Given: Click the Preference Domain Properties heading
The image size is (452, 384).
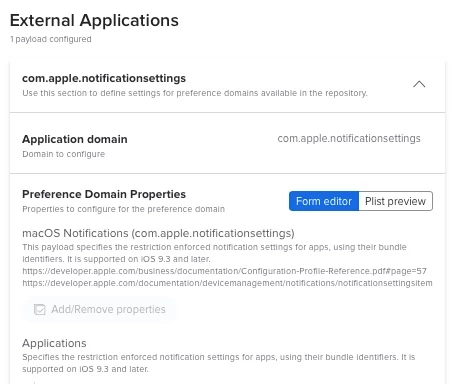Looking at the screenshot, I should click(x=104, y=194).
